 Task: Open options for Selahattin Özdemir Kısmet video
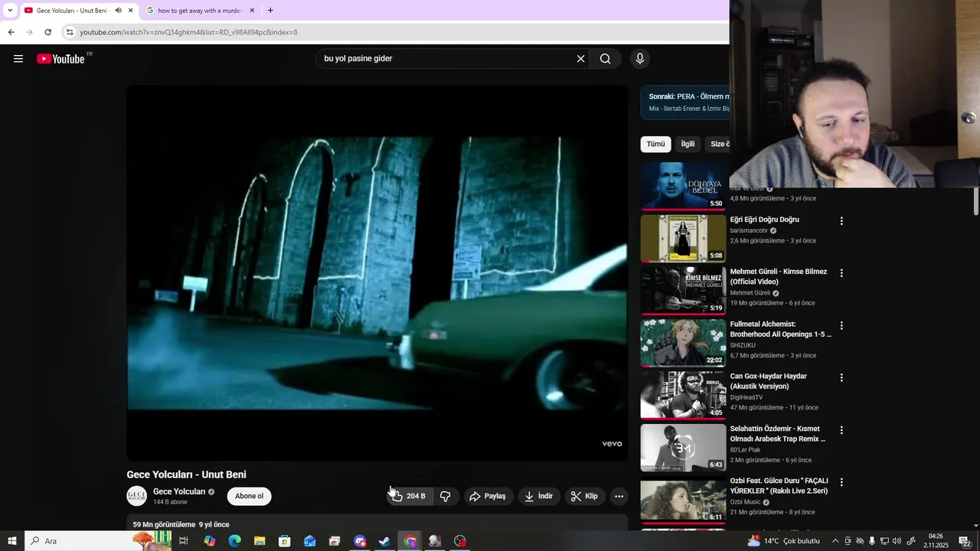(x=841, y=430)
